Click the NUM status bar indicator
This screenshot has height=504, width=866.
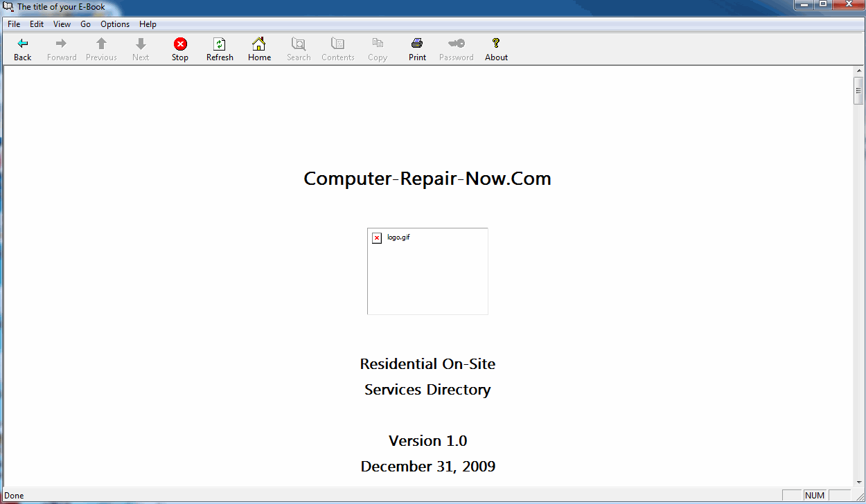click(815, 496)
